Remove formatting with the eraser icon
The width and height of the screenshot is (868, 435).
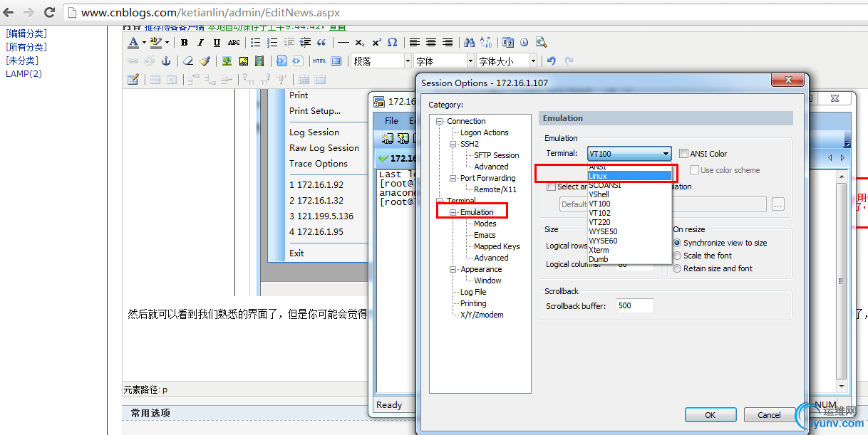tap(187, 61)
